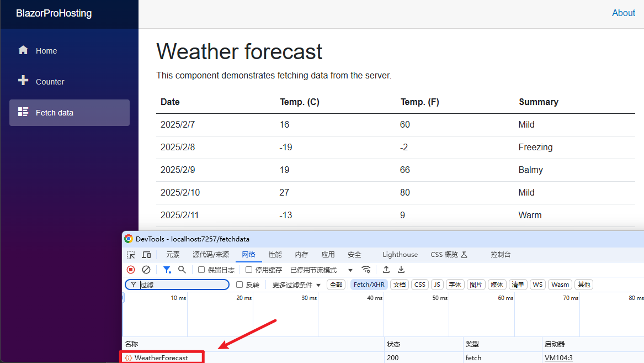
Task: Toggle the device toolbar icon
Action: [146, 255]
